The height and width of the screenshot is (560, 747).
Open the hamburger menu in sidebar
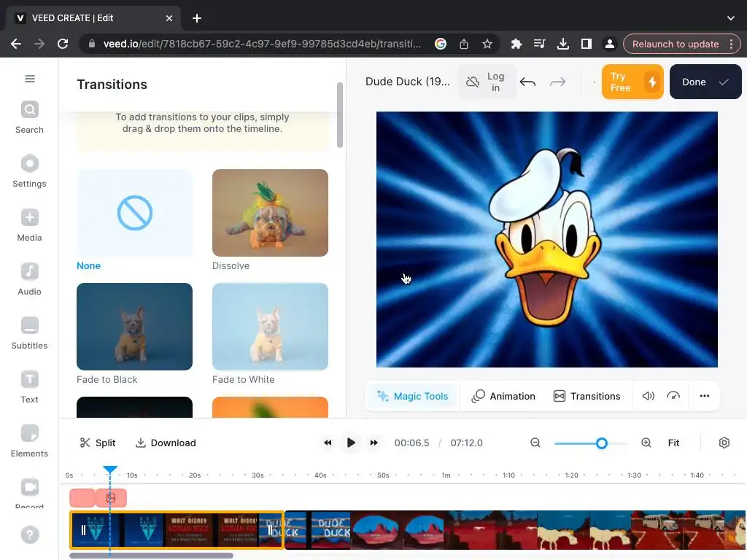(29, 79)
